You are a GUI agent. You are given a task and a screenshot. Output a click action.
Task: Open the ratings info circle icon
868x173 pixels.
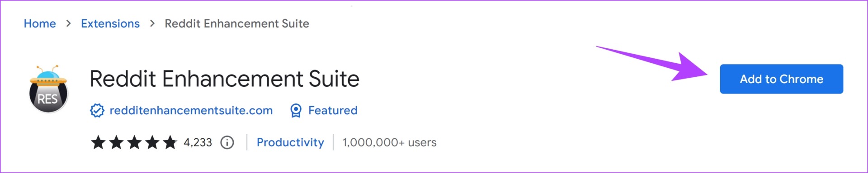pyautogui.click(x=227, y=143)
